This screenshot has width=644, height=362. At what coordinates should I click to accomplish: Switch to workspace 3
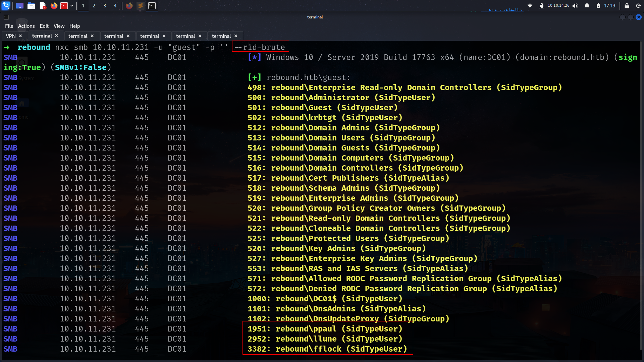point(105,6)
